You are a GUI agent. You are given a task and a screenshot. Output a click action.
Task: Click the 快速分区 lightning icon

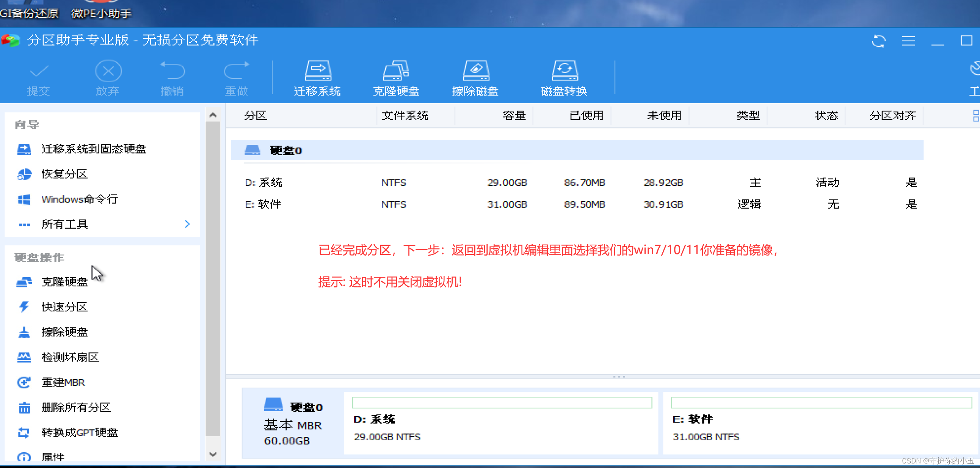tap(24, 307)
